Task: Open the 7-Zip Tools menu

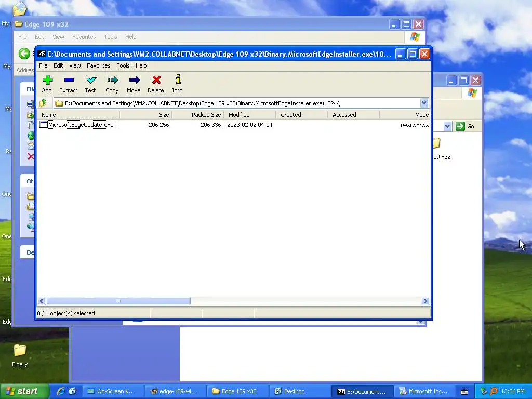Action: (x=123, y=65)
